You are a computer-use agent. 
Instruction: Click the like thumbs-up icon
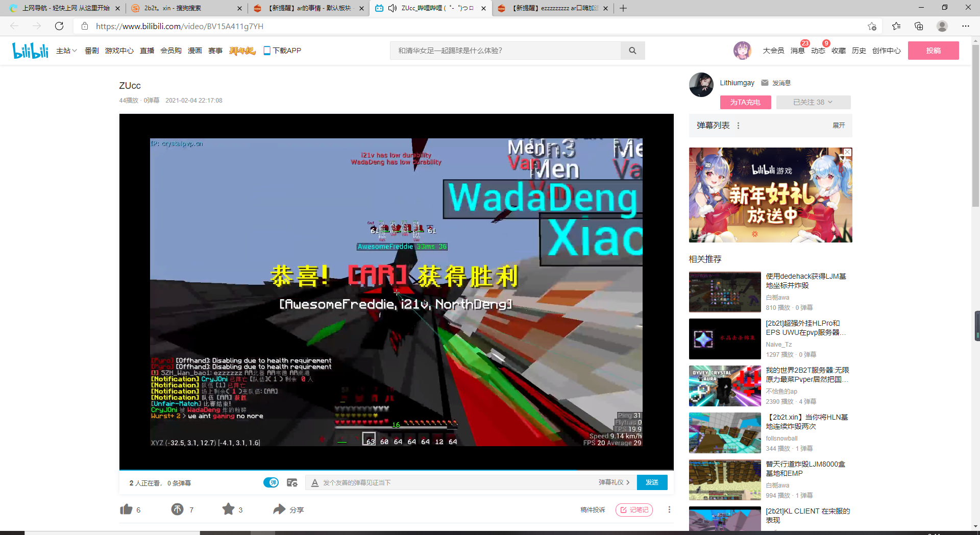[126, 509]
